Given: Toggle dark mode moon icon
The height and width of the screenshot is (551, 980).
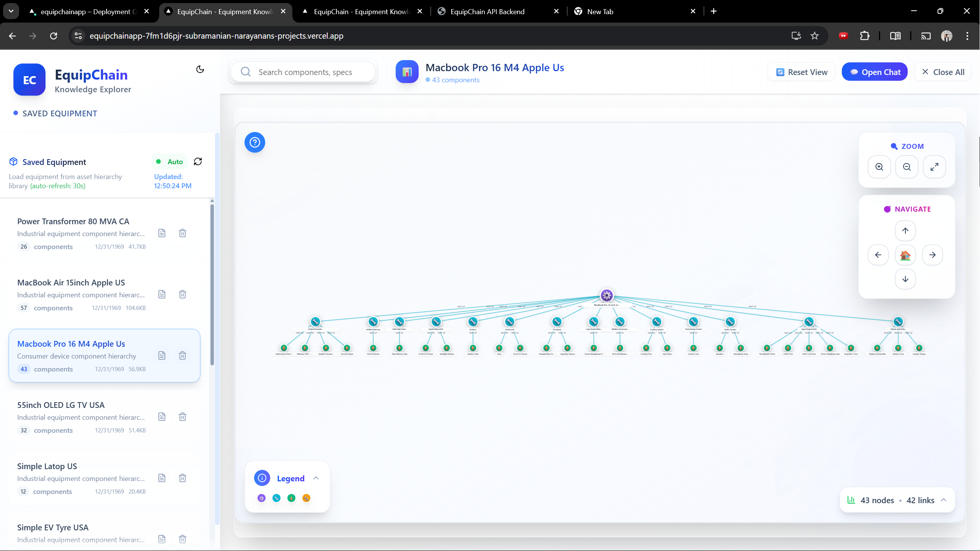Looking at the screenshot, I should (200, 69).
